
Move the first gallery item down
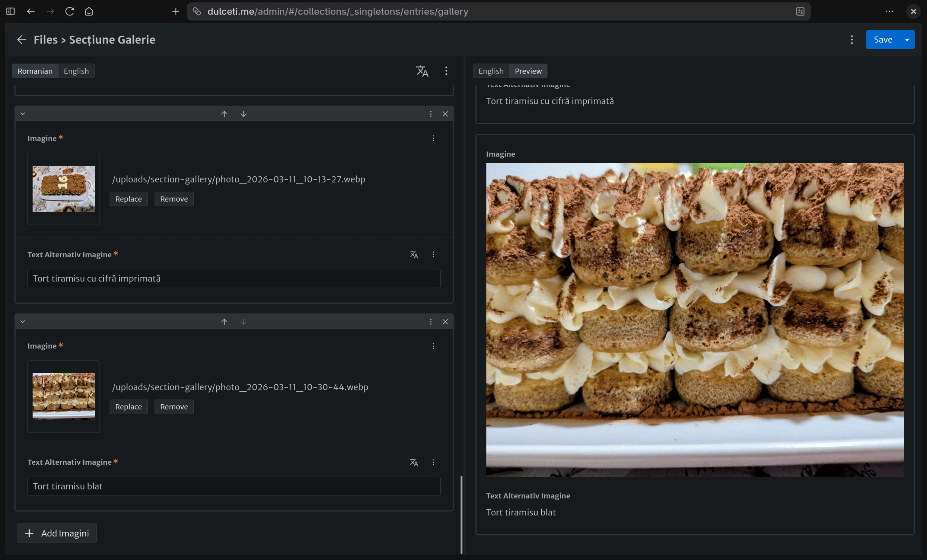(x=244, y=114)
